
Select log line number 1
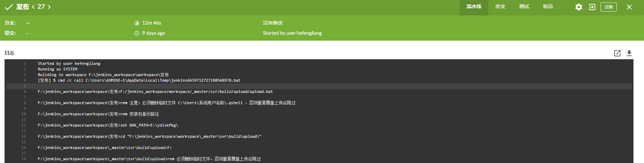(x=25, y=63)
